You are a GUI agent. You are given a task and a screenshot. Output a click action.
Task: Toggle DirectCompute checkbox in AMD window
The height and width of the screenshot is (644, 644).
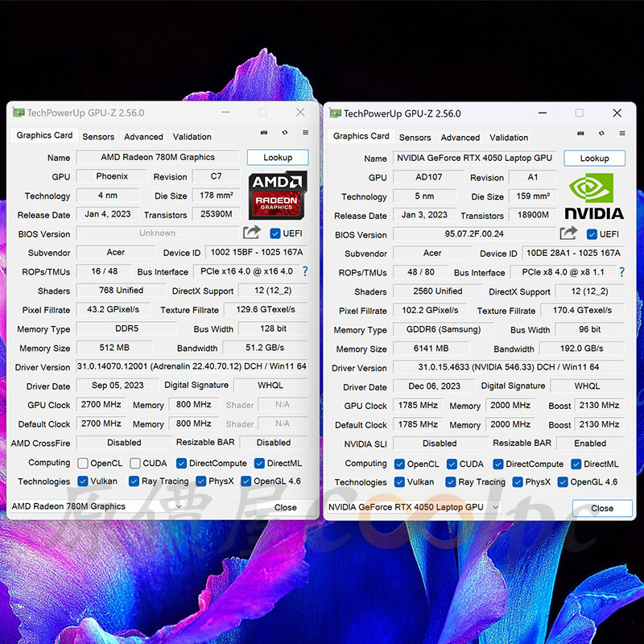[181, 464]
